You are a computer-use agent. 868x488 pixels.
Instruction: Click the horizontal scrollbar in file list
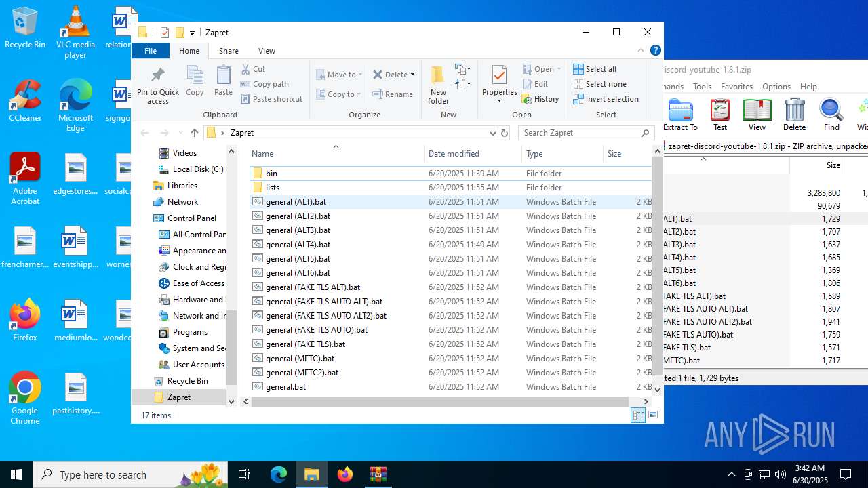[x=440, y=401]
